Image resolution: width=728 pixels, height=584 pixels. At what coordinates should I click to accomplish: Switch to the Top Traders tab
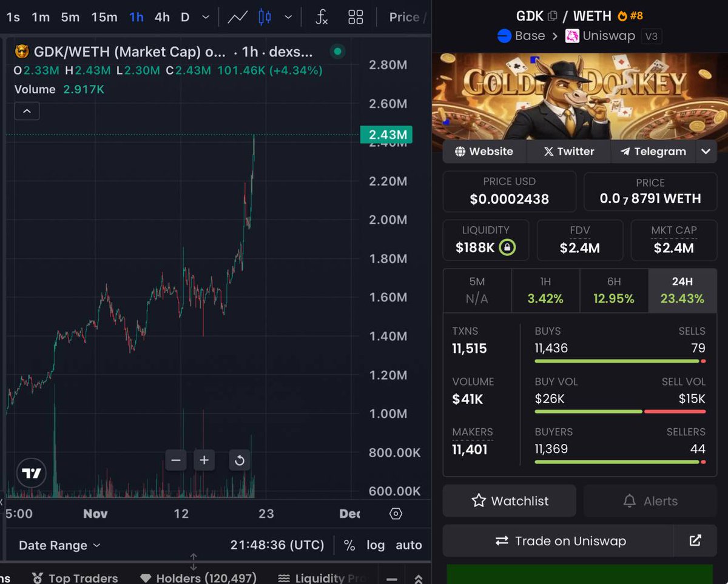tap(75, 578)
